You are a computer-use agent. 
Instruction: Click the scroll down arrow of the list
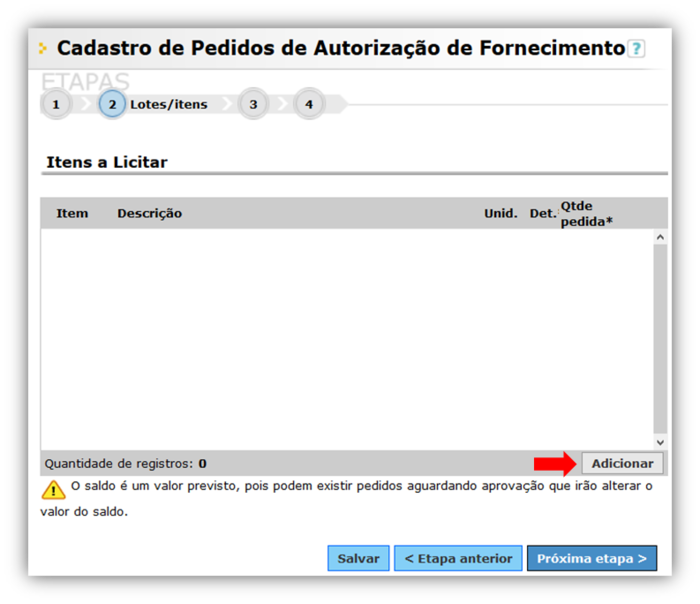(x=659, y=441)
